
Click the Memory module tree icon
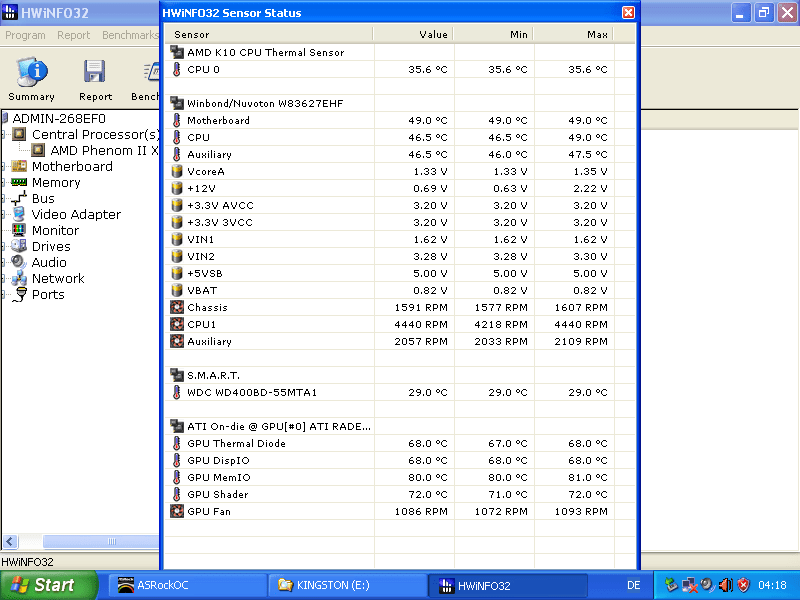[19, 182]
